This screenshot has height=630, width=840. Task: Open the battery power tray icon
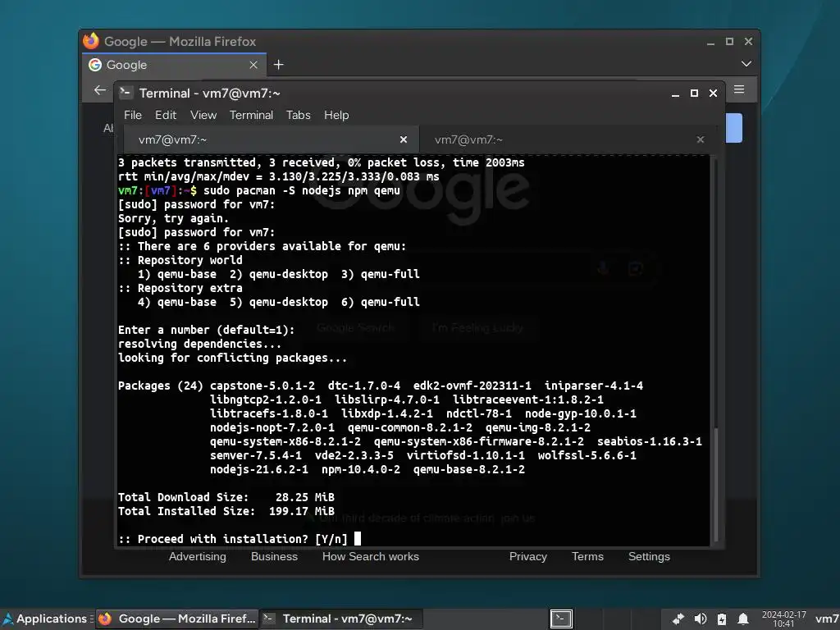[722, 619]
